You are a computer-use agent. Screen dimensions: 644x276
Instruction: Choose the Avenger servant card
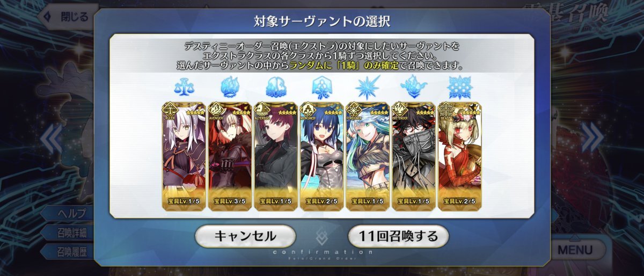pyautogui.click(x=230, y=156)
